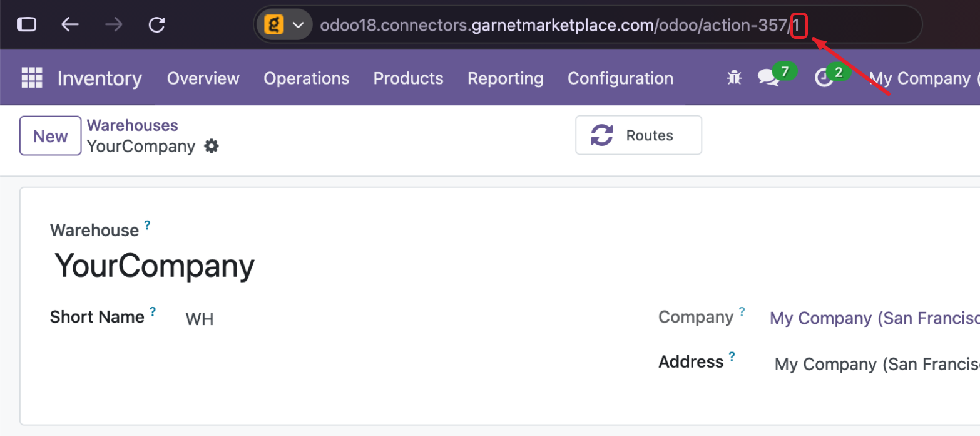Expand the dropdown chevron beside site icon
Screen dimensions: 980x436
(299, 25)
